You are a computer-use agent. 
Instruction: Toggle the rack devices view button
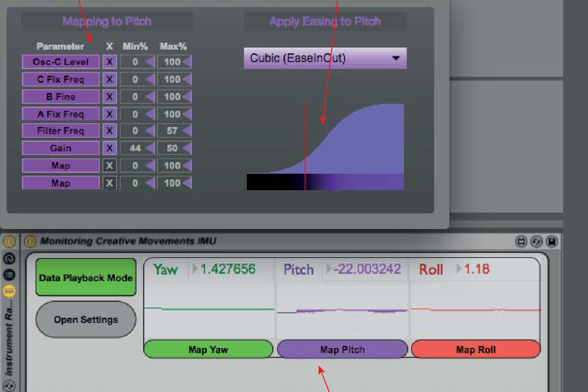[9, 291]
